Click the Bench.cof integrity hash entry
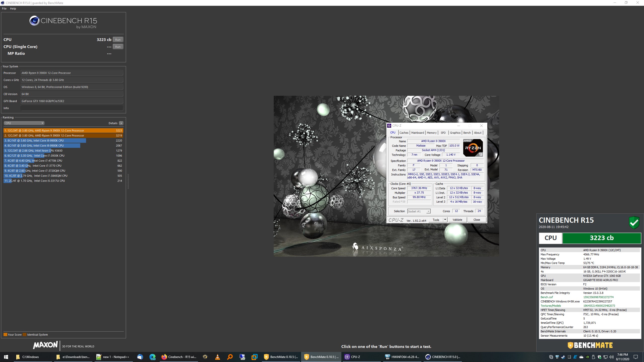Viewport: 644px width, 362px height. [590, 297]
